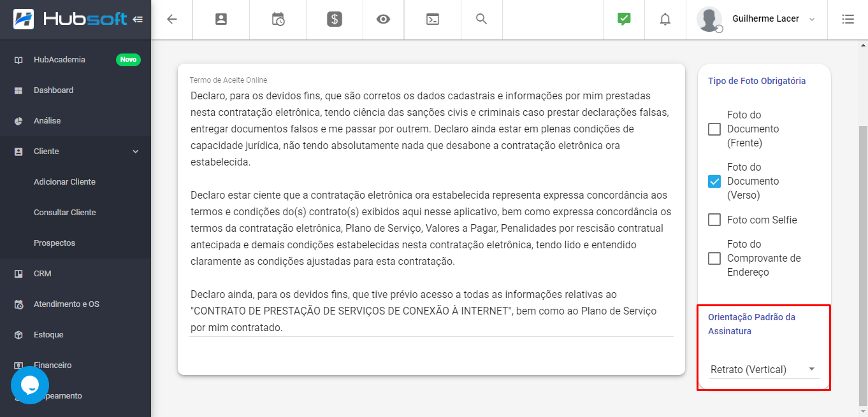Click the Análise pie chart icon
This screenshot has height=417, width=868.
click(x=18, y=121)
